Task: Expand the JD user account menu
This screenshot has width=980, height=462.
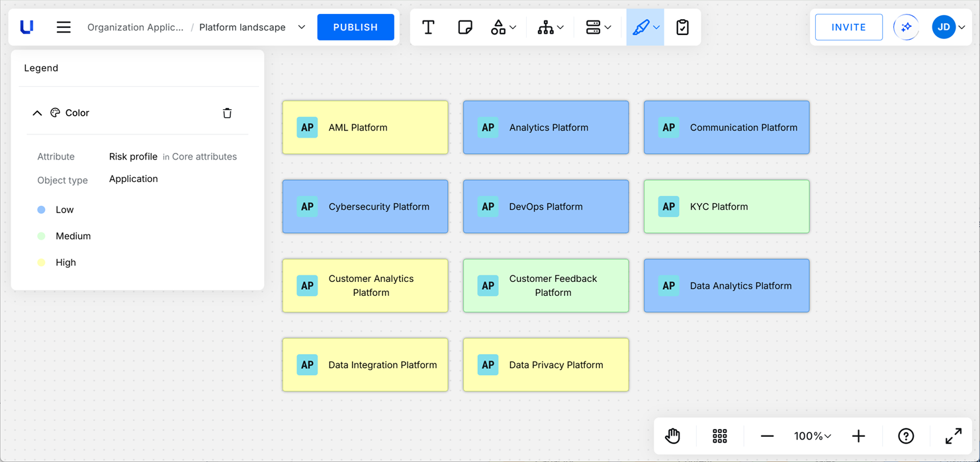Action: tap(948, 27)
